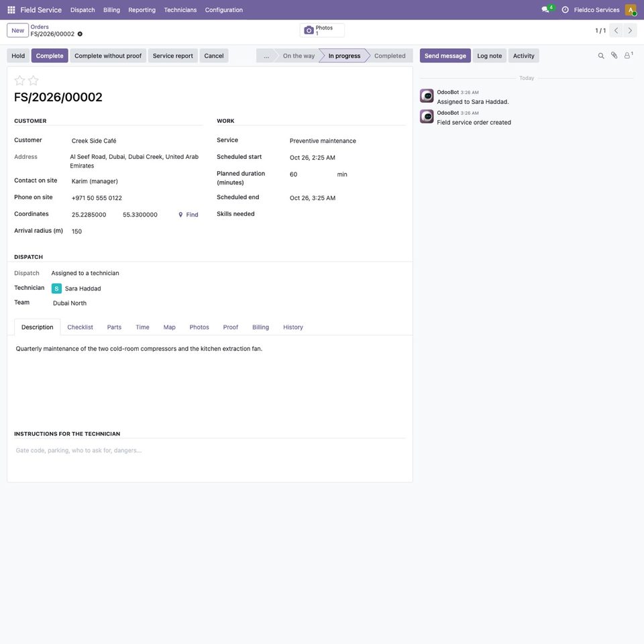
Task: Open the Reporting menu
Action: (142, 10)
